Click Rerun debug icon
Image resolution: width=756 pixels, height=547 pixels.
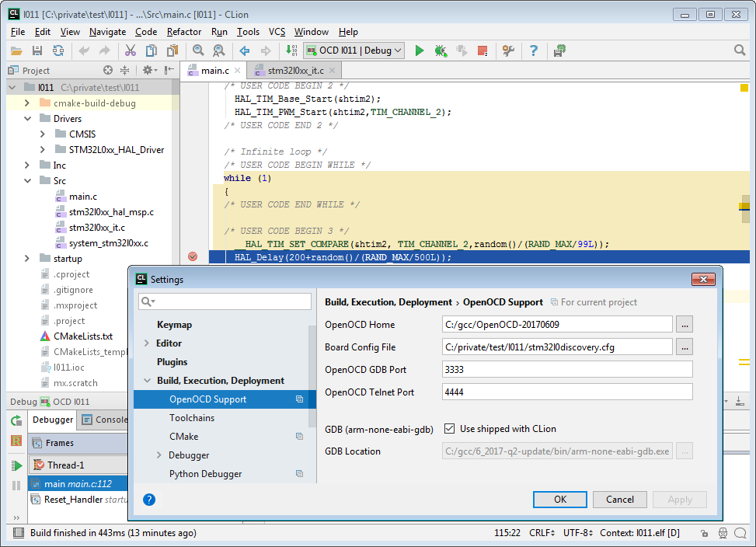point(16,420)
